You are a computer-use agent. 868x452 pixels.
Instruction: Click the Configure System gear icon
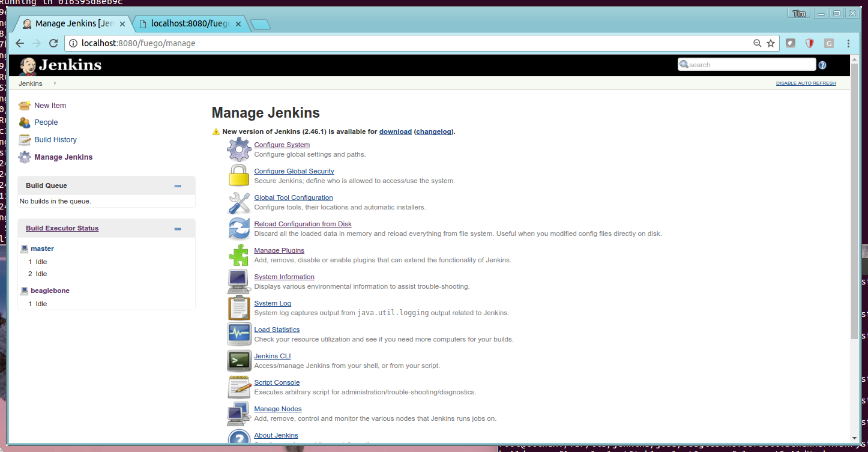pos(239,149)
